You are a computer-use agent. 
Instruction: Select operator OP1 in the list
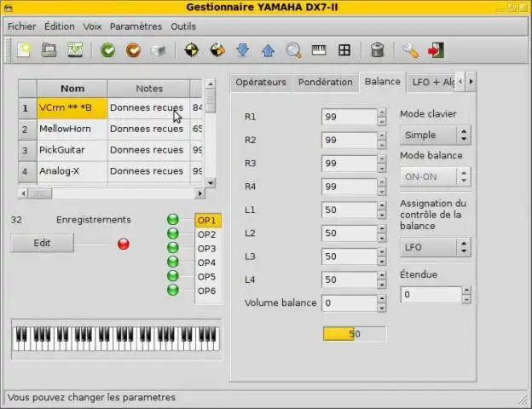[x=208, y=221]
